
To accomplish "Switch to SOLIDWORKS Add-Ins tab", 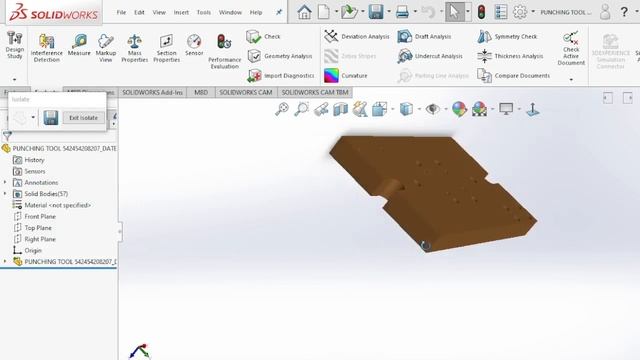I will click(x=152, y=93).
